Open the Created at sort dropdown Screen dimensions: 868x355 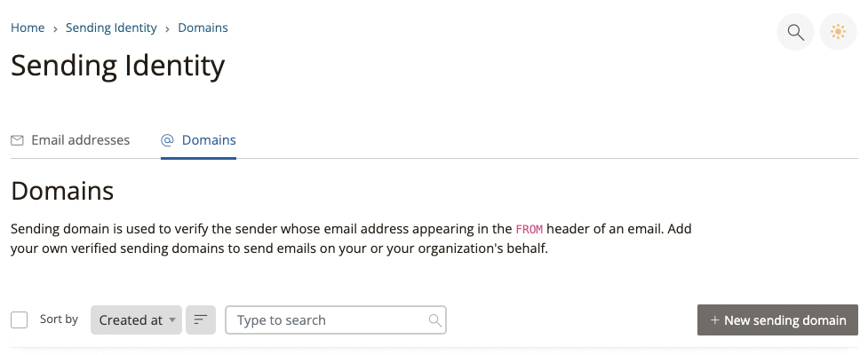tap(131, 320)
